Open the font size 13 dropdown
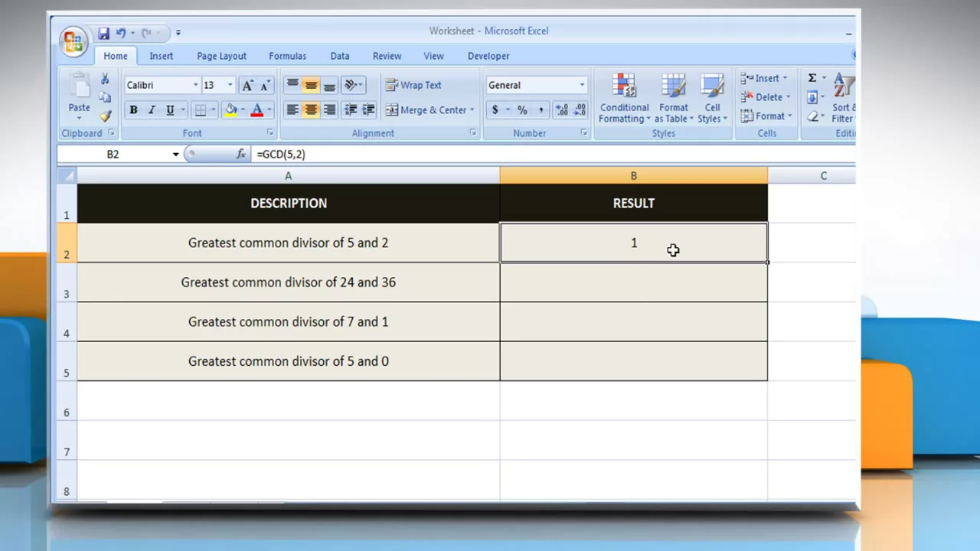This screenshot has height=551, width=980. (230, 85)
